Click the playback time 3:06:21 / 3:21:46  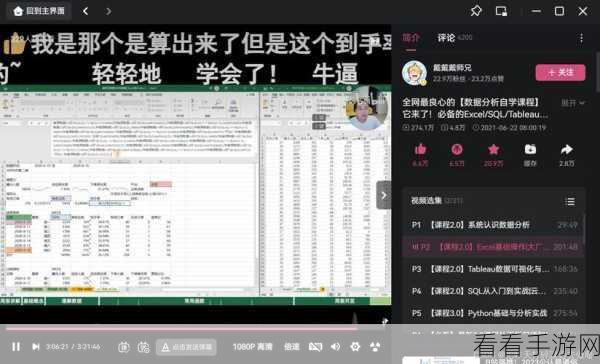click(73, 347)
